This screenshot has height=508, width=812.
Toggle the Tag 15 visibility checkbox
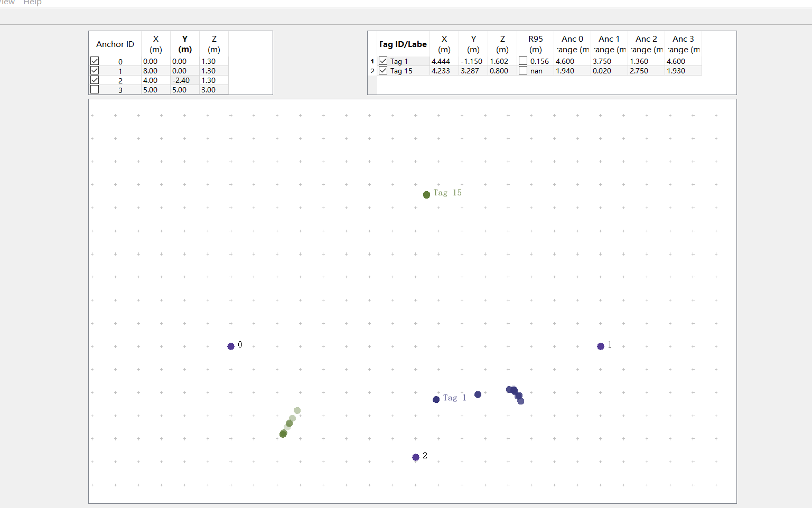383,71
